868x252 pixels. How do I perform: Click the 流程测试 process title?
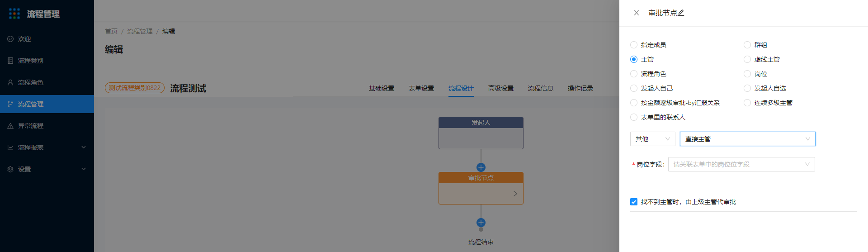[188, 88]
